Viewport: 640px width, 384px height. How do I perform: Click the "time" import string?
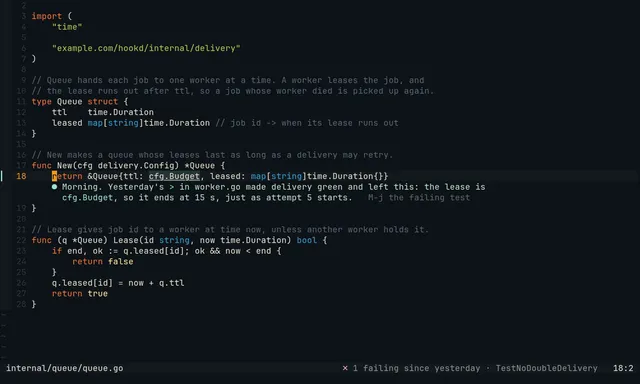tap(67, 27)
